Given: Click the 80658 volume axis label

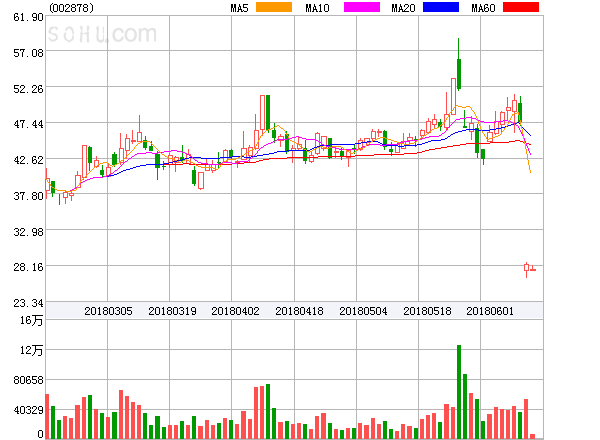Looking at the screenshot, I should 28,380.
